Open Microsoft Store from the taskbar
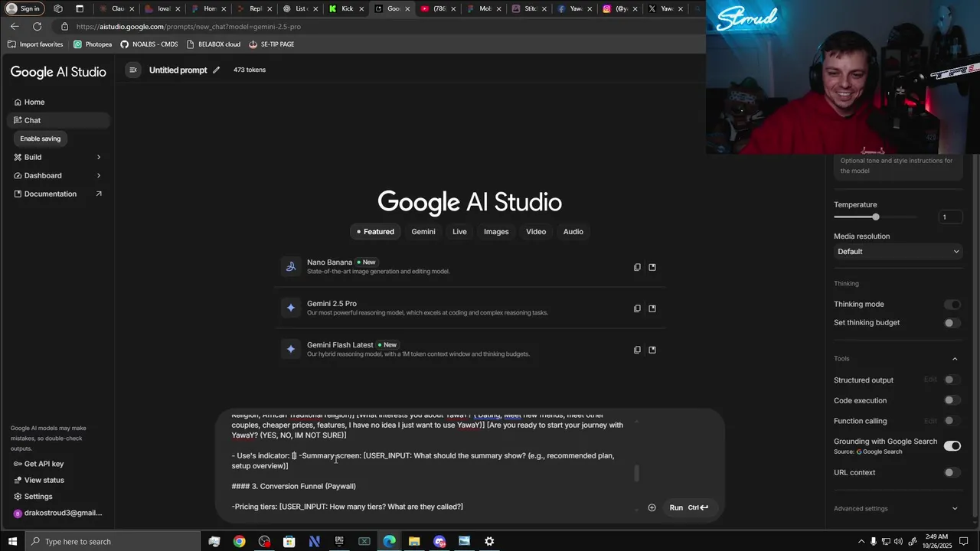Viewport: 980px width, 551px height. pyautogui.click(x=289, y=542)
